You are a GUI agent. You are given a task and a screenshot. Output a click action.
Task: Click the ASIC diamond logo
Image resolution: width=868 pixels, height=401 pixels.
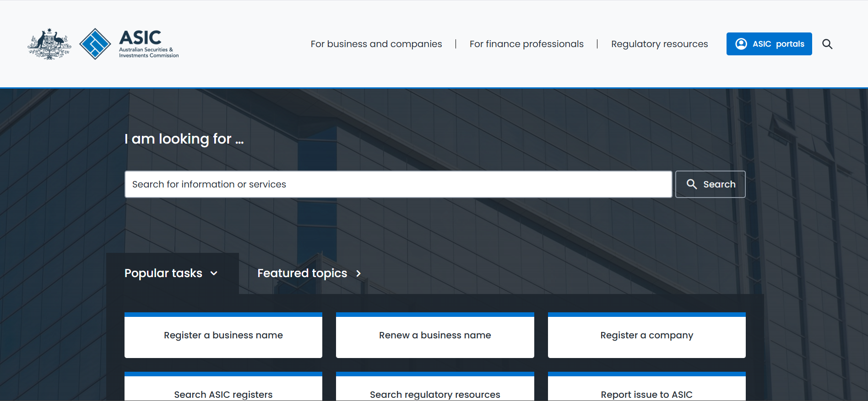95,44
